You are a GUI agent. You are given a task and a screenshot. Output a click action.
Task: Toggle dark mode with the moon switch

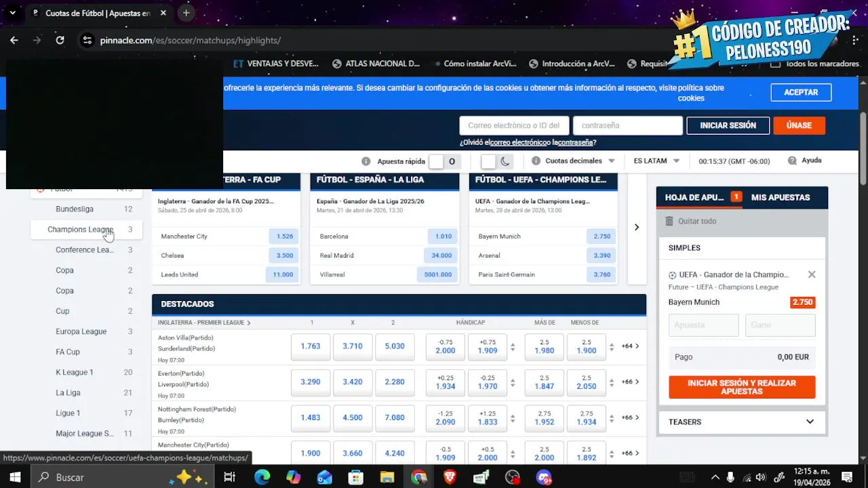pos(496,161)
